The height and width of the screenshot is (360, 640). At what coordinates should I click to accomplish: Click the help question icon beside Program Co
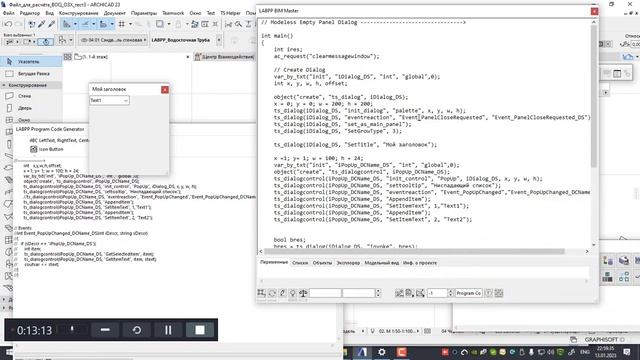489,293
